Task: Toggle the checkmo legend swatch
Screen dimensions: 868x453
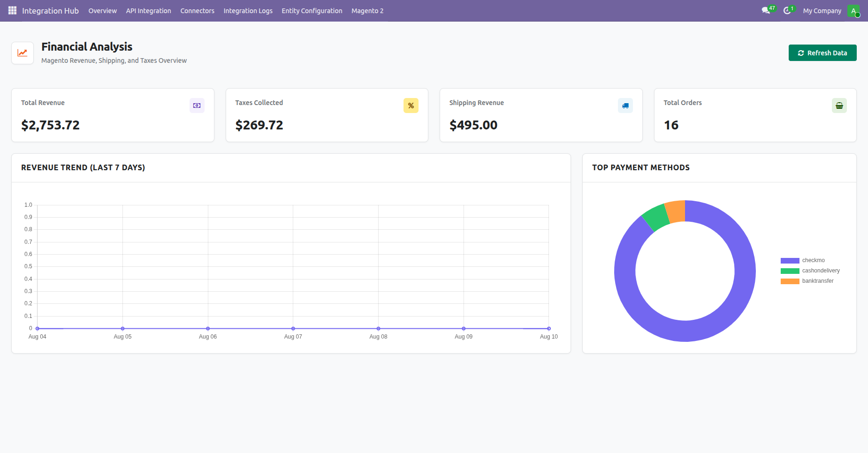Action: coord(790,261)
